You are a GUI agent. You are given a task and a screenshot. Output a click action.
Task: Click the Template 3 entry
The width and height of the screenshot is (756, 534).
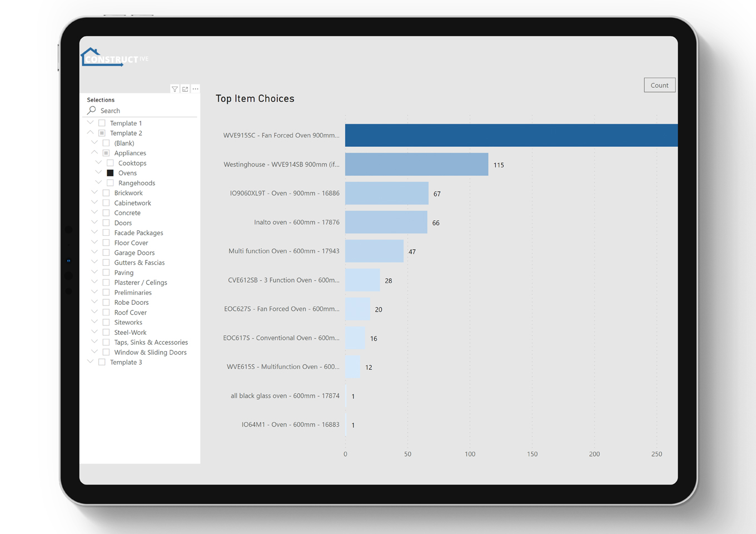click(126, 362)
